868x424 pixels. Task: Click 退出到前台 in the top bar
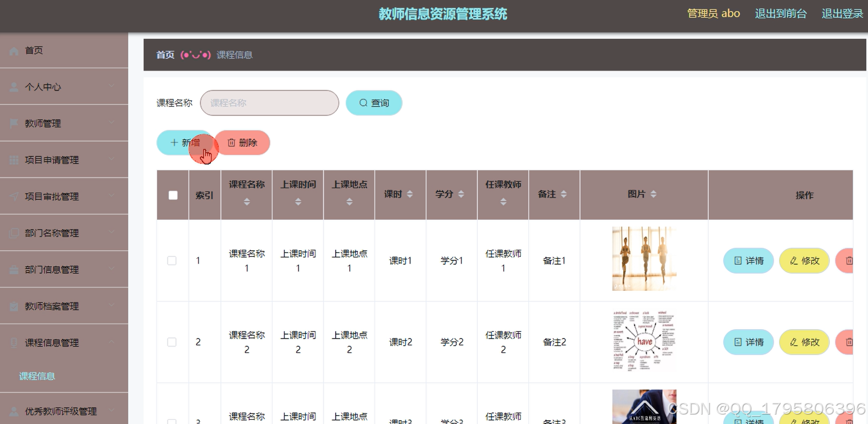coord(780,13)
